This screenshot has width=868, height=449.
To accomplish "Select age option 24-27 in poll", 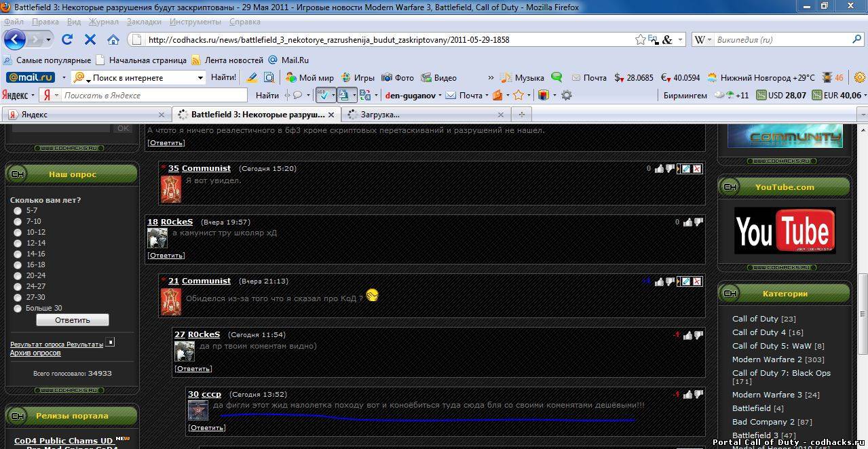I will point(18,287).
